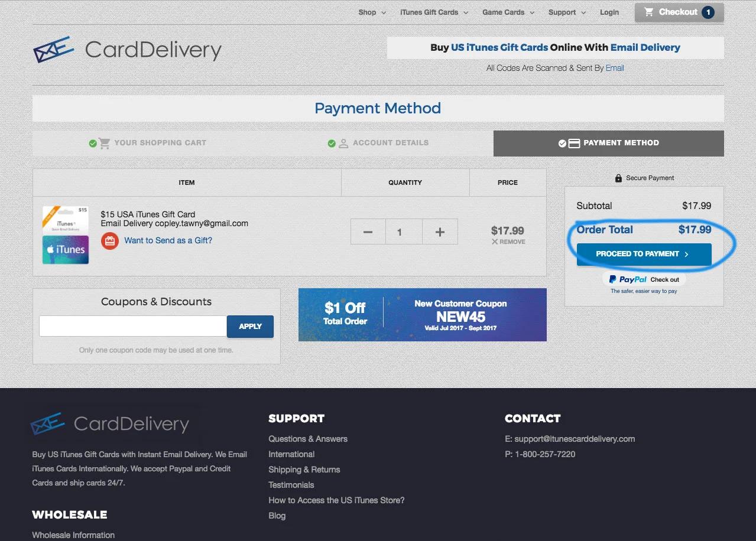Click the Secure Payment lock icon
Screen dimensions: 756x541
[x=618, y=178]
